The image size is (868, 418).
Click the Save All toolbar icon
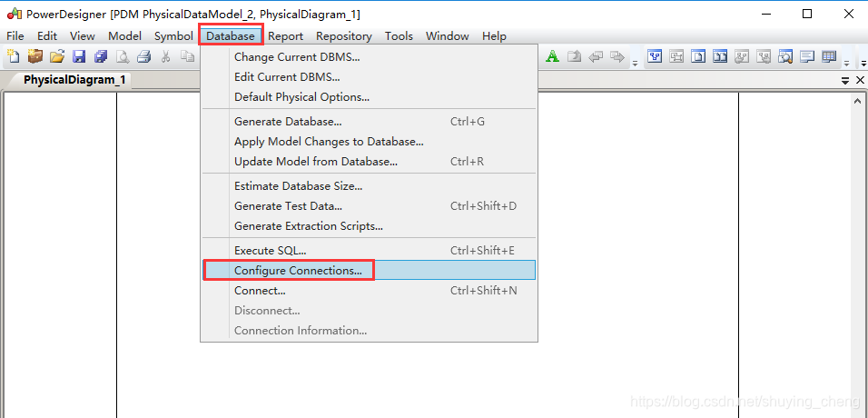(x=101, y=56)
